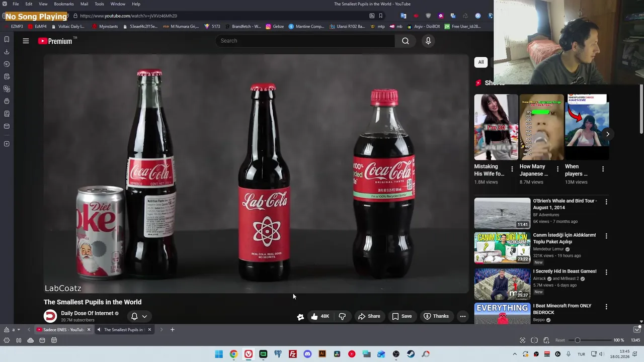The height and width of the screenshot is (362, 644).
Task: Reset page zoom to default
Action: tap(560, 340)
